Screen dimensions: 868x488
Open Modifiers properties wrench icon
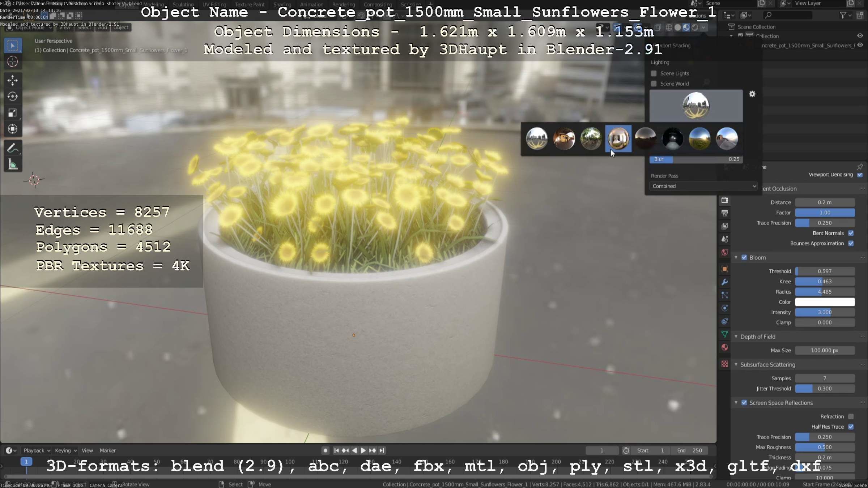[724, 282]
